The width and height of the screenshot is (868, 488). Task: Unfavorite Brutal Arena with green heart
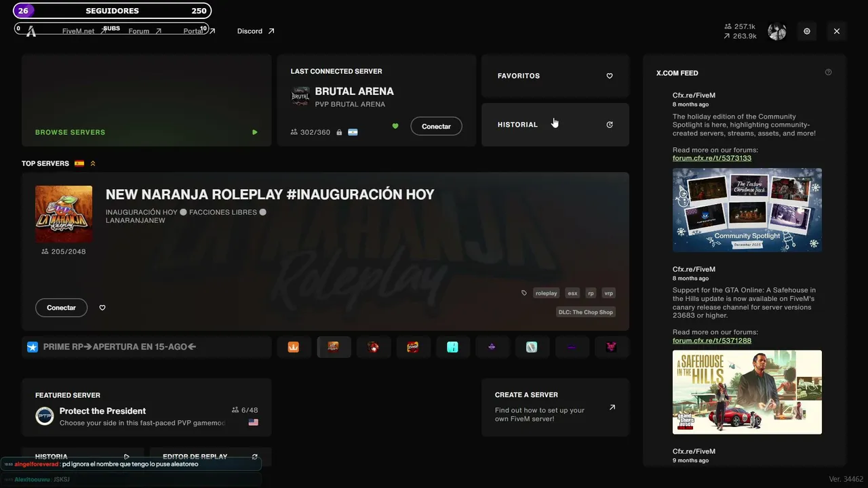[x=395, y=126]
